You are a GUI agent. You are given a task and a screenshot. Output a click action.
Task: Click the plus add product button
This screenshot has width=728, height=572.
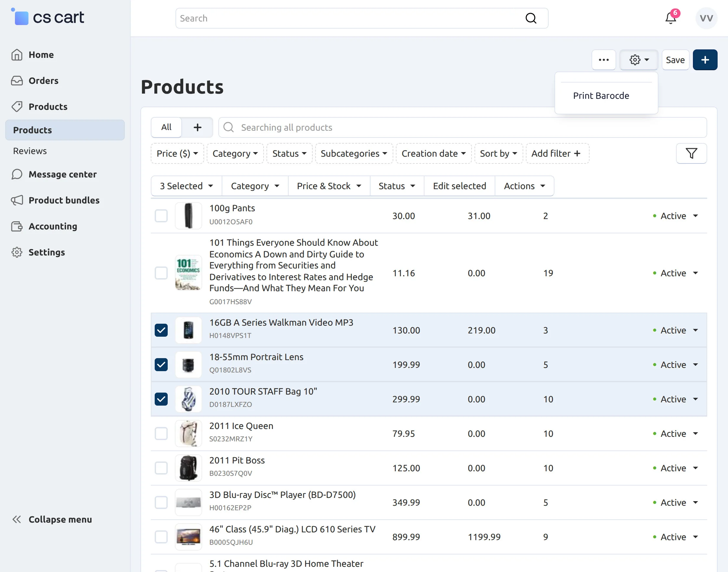705,60
